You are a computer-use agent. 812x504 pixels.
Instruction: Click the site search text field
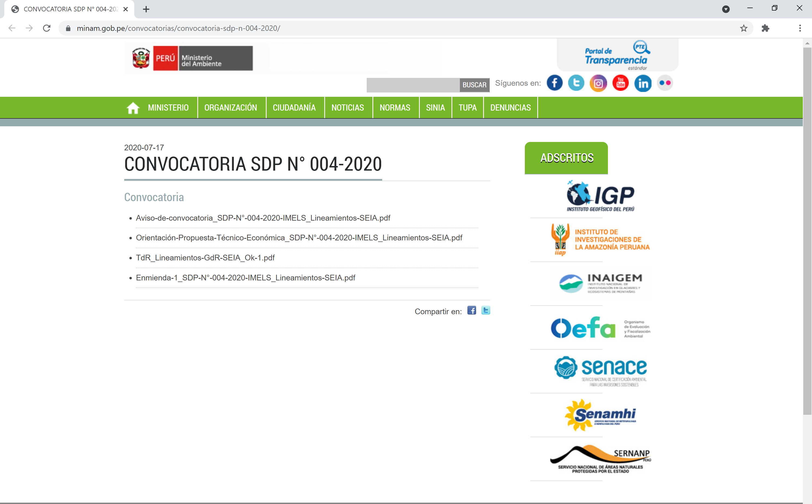(413, 85)
